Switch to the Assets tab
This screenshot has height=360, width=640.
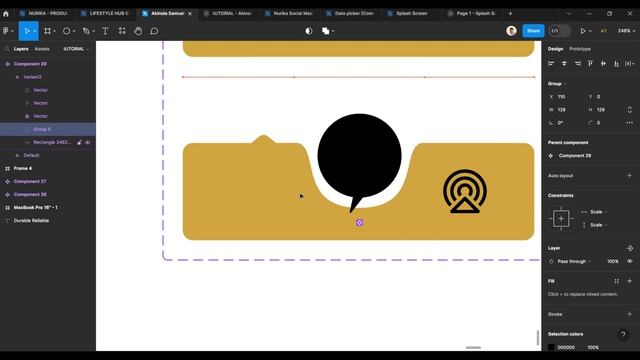point(42,49)
